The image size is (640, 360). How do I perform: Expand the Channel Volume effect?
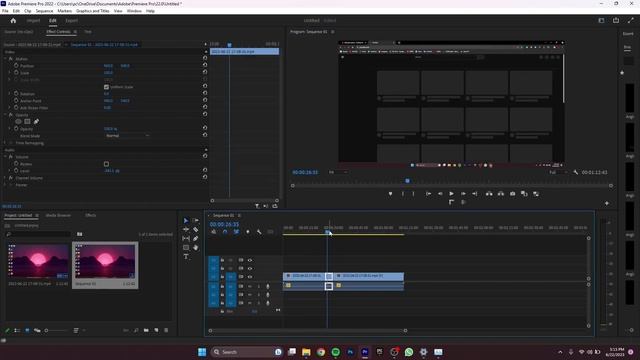(x=5, y=178)
